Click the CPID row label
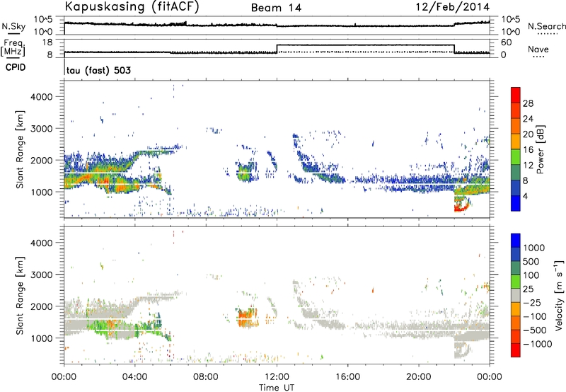566x392 pixels. (x=16, y=67)
